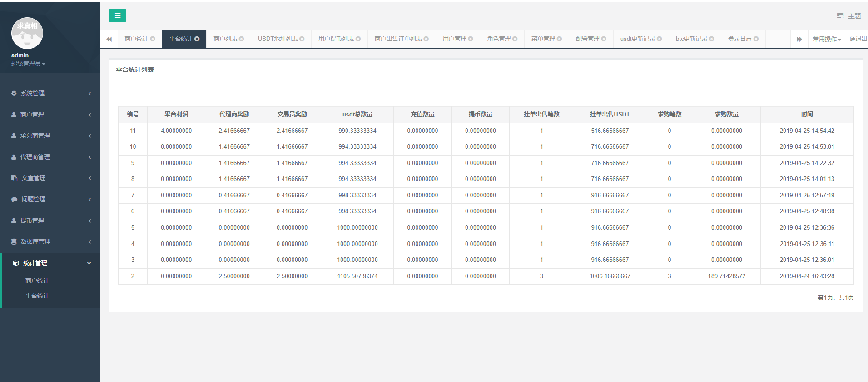Switch to the 商户列表 tab

(225, 39)
